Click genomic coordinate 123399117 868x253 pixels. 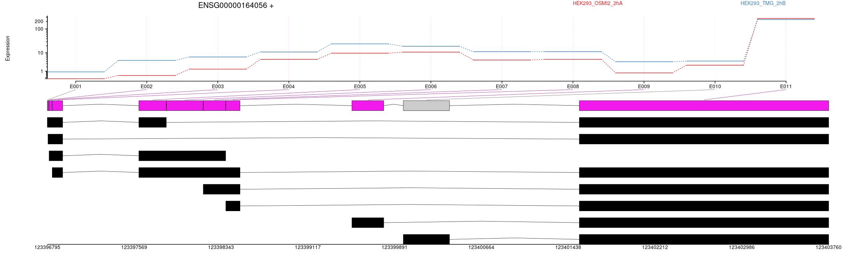point(308,248)
